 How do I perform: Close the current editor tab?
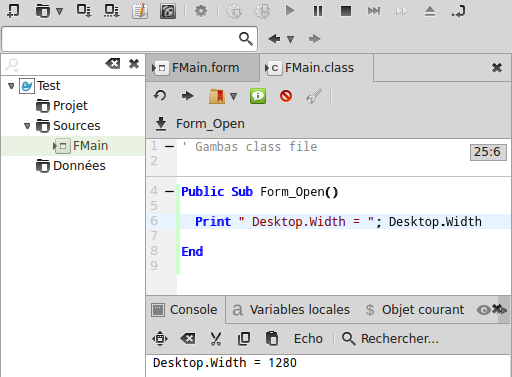[x=497, y=68]
